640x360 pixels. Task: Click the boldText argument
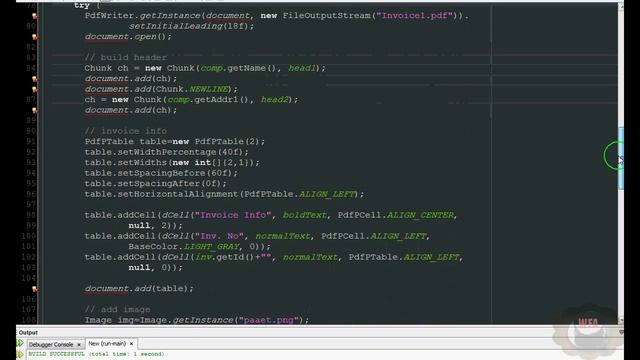(x=304, y=215)
